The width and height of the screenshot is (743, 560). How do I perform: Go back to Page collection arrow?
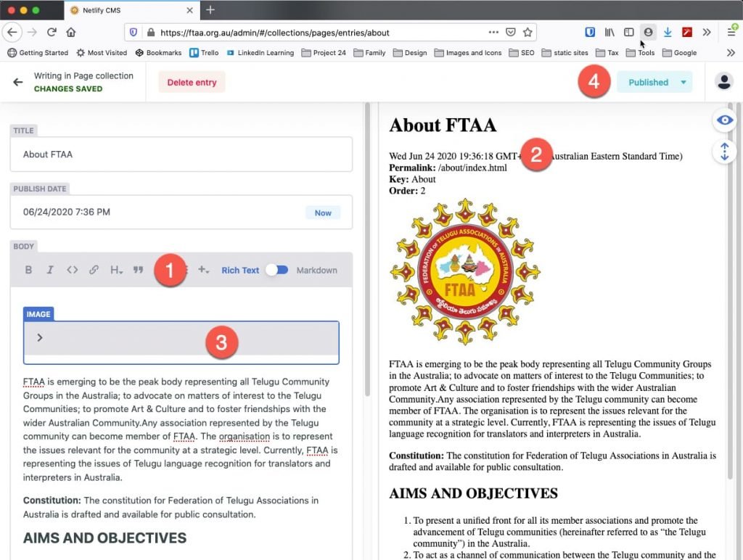coord(18,82)
